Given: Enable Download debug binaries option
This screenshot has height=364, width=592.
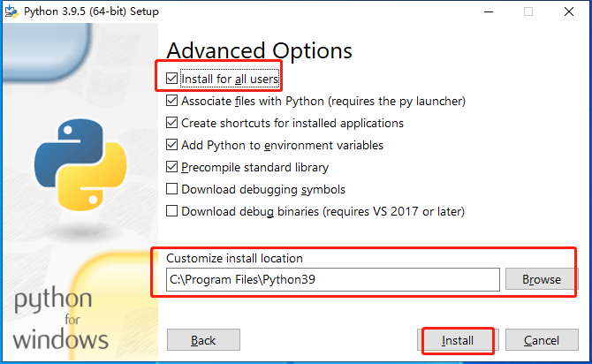Looking at the screenshot, I should 172,211.
